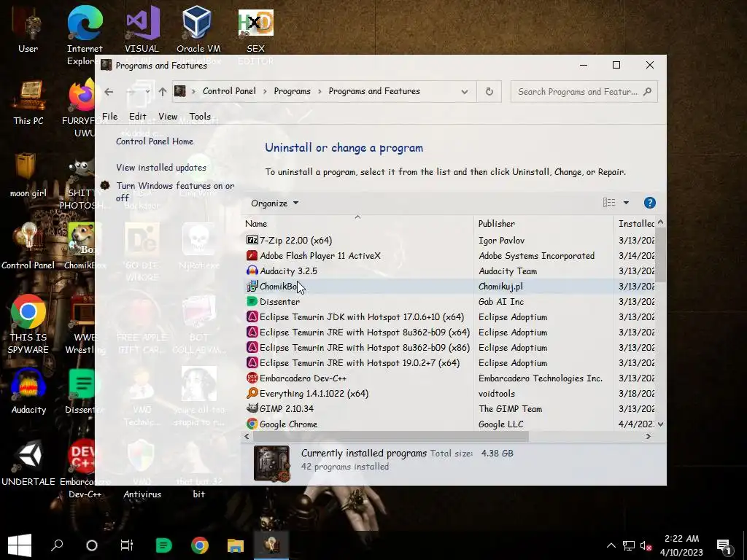Select Embarcadero Dev-C++ icon in program list

tap(252, 378)
